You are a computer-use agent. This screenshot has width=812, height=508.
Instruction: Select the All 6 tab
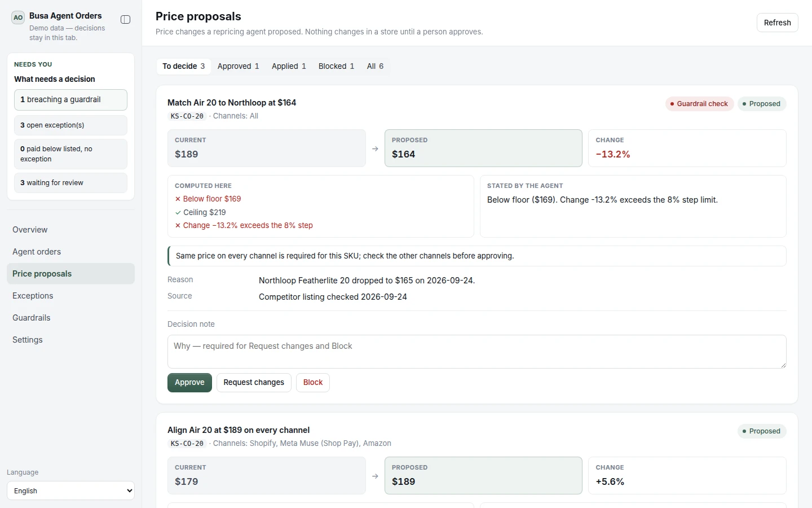[376, 66]
